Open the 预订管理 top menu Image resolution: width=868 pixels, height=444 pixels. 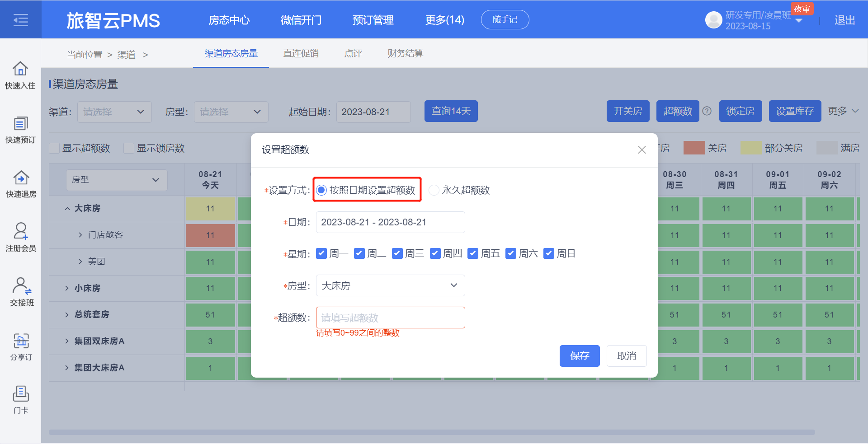pyautogui.click(x=373, y=20)
